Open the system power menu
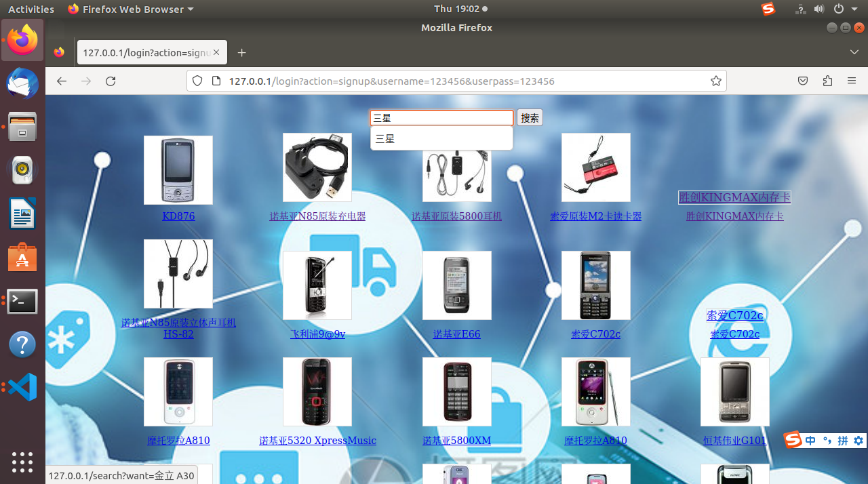The height and width of the screenshot is (484, 868). tap(844, 9)
